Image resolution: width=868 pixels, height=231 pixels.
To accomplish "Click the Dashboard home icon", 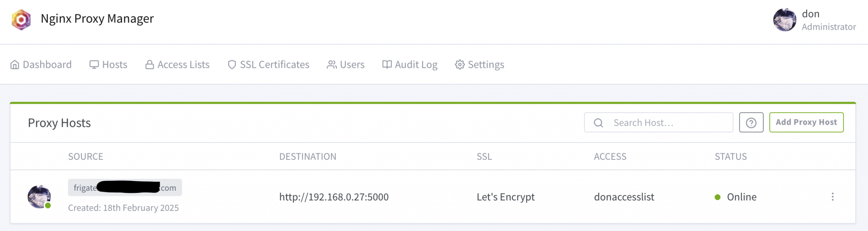I will [15, 65].
